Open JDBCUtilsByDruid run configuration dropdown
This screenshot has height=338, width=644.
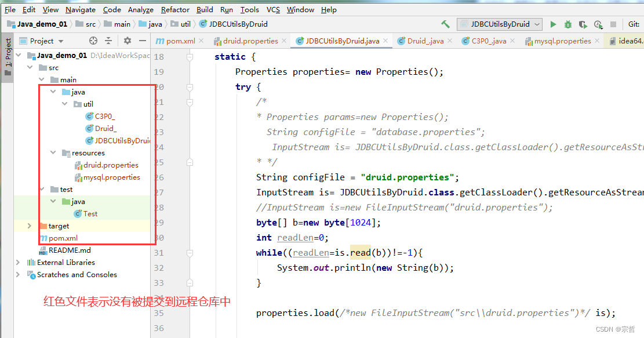[500, 24]
